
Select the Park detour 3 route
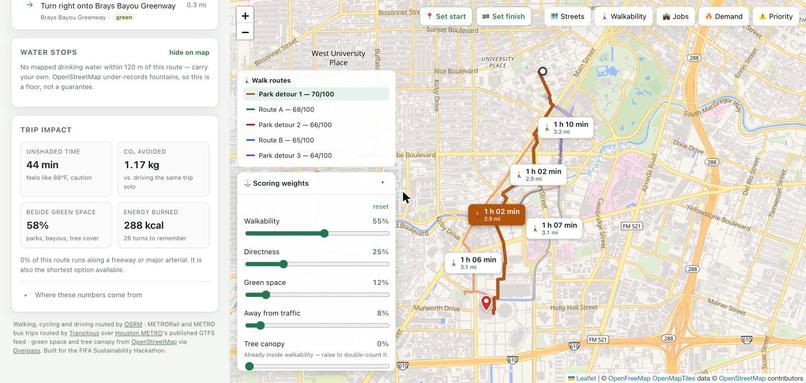pos(316,155)
